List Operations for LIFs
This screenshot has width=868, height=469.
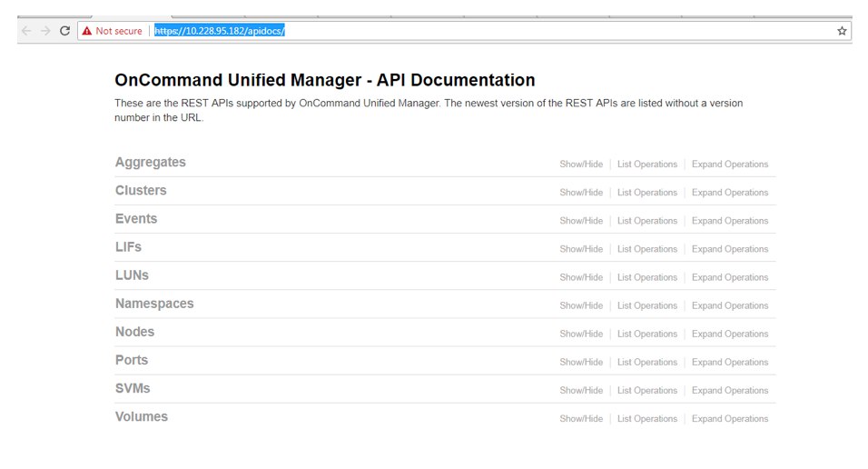647,249
